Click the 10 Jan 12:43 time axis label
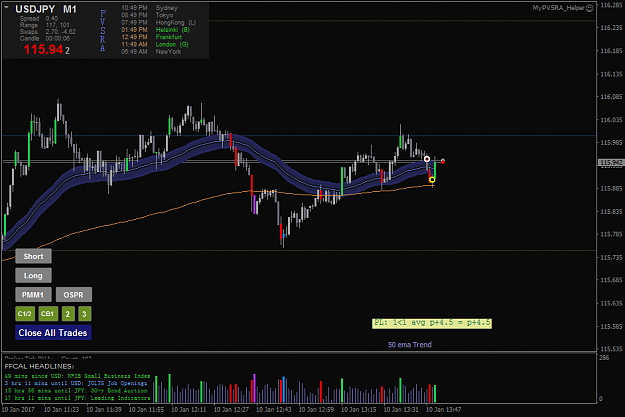The width and height of the screenshot is (625, 417). tap(273, 409)
